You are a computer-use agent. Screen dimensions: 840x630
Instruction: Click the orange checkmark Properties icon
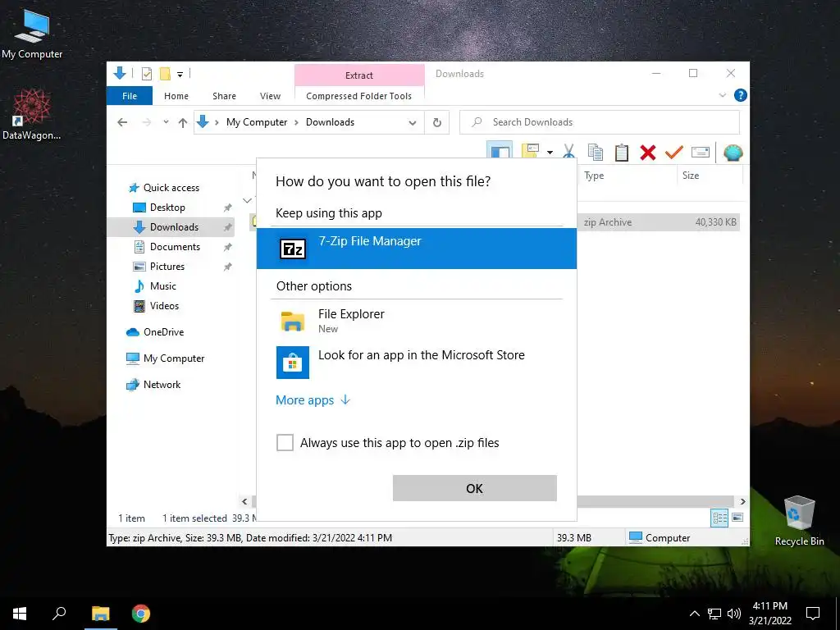pyautogui.click(x=674, y=153)
